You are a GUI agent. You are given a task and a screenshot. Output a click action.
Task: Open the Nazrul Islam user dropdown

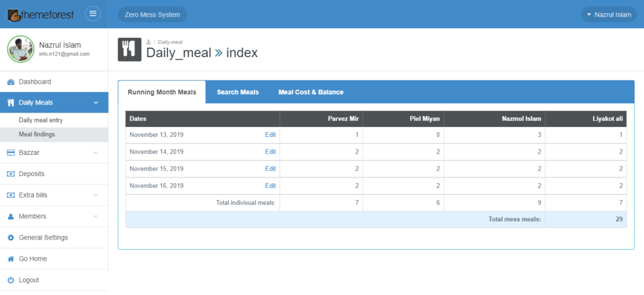click(609, 14)
